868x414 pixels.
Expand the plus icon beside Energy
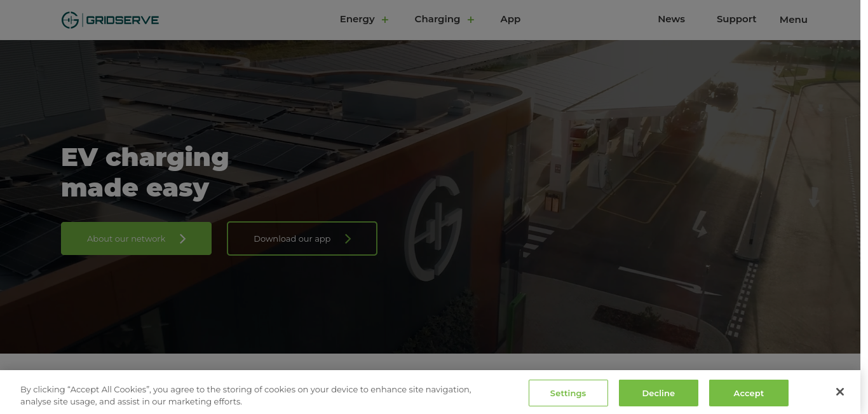pyautogui.click(x=385, y=20)
